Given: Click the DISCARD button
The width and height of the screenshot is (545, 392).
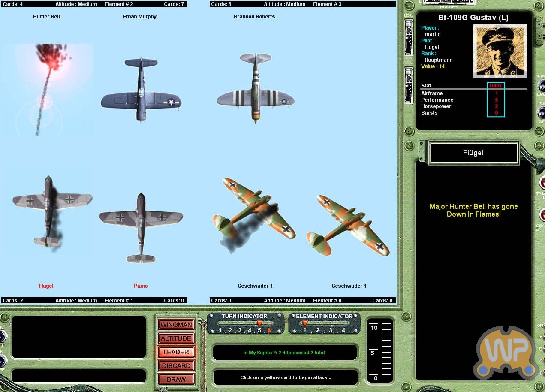Looking at the screenshot, I should click(x=176, y=366).
